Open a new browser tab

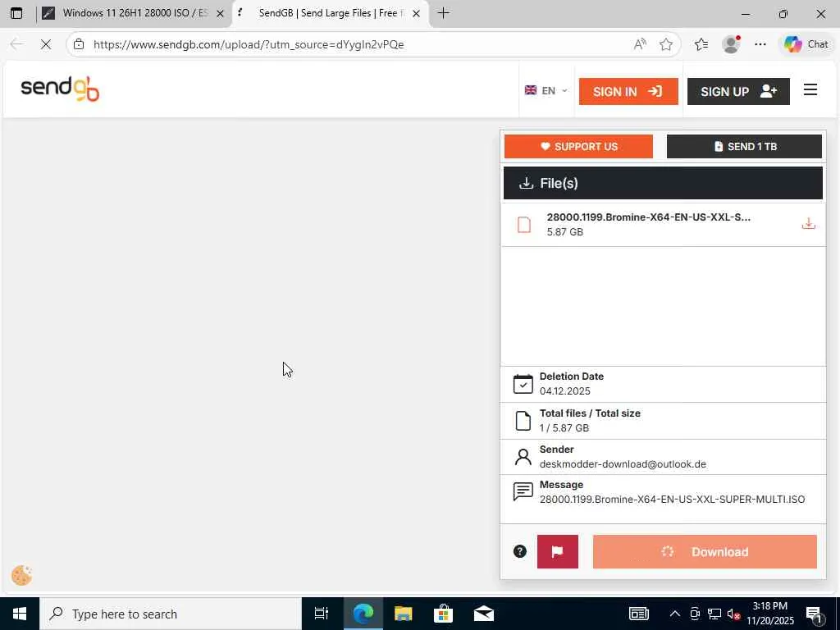click(444, 13)
